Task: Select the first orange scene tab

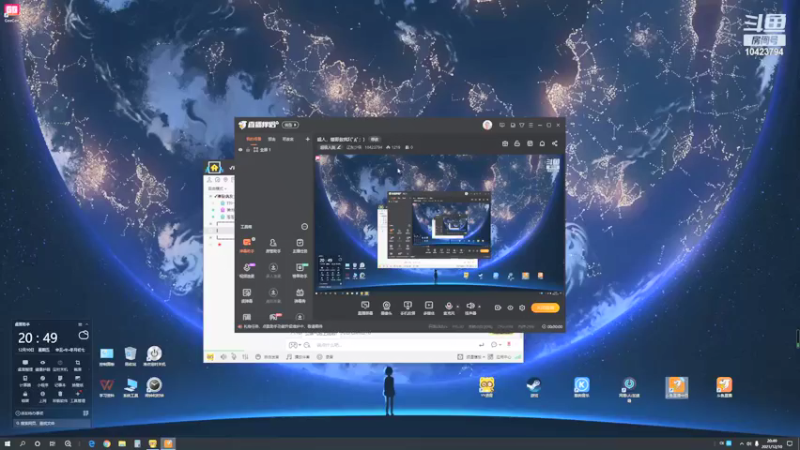Action: pyautogui.click(x=254, y=139)
